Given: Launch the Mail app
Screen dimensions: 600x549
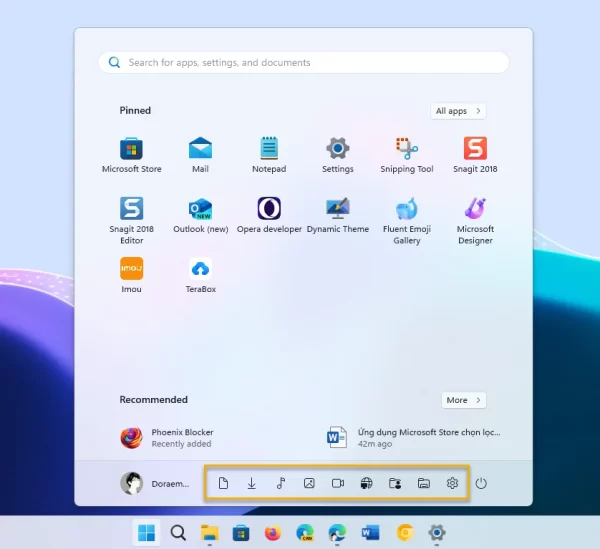Looking at the screenshot, I should coord(200,155).
